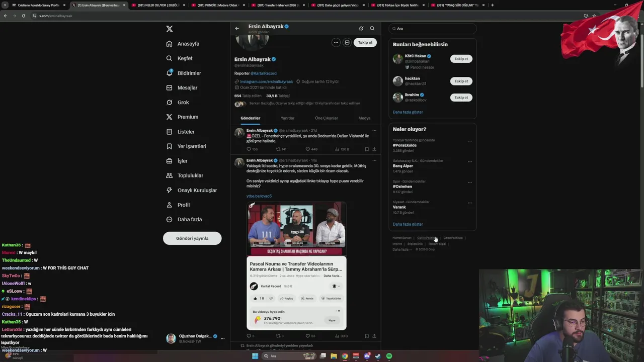The width and height of the screenshot is (644, 362).
Task: Open Spotify from taskbar
Action: click(x=389, y=356)
